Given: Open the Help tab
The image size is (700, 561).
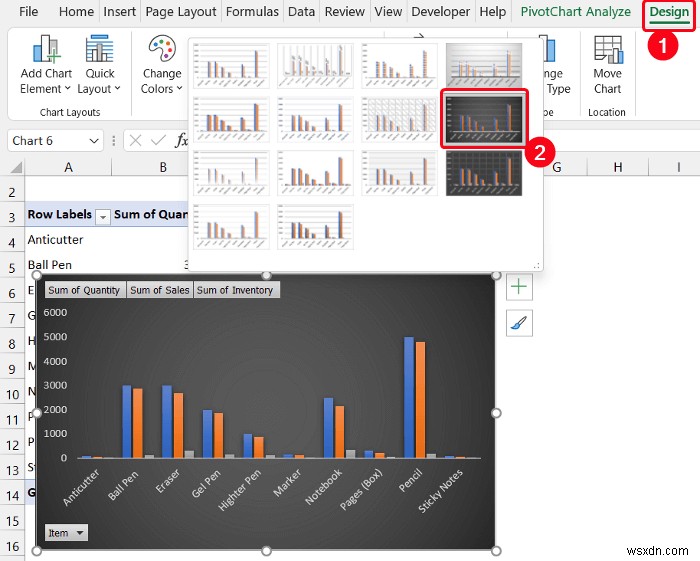Looking at the screenshot, I should 493,12.
